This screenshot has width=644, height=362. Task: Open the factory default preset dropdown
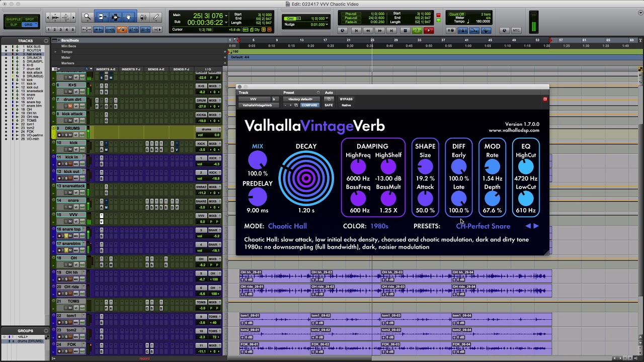coord(300,99)
